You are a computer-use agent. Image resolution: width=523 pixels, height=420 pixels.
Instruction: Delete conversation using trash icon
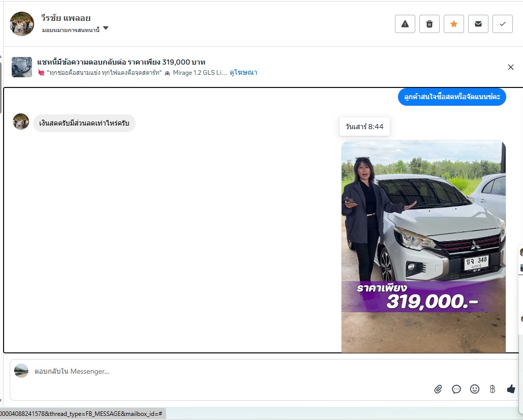click(429, 24)
